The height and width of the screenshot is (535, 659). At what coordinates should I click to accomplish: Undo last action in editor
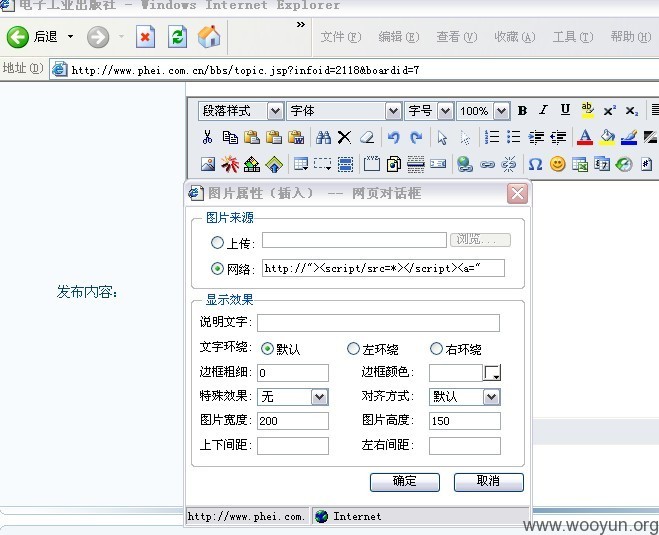point(394,137)
